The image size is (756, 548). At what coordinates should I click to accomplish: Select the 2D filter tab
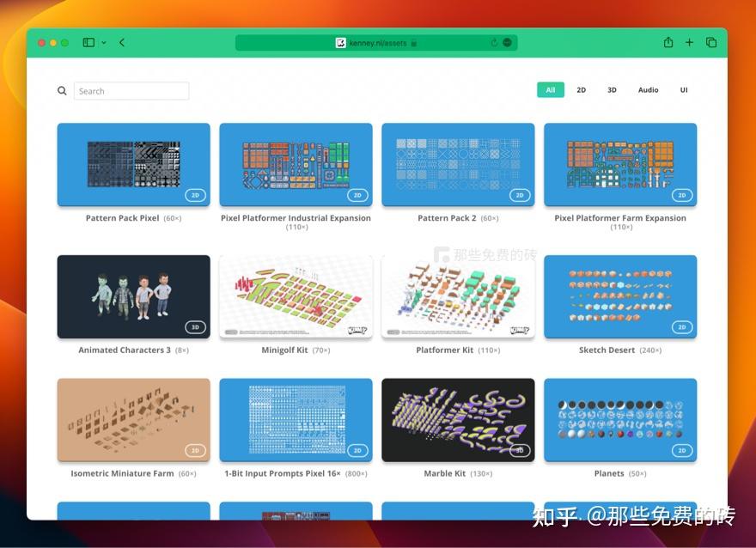tap(582, 89)
